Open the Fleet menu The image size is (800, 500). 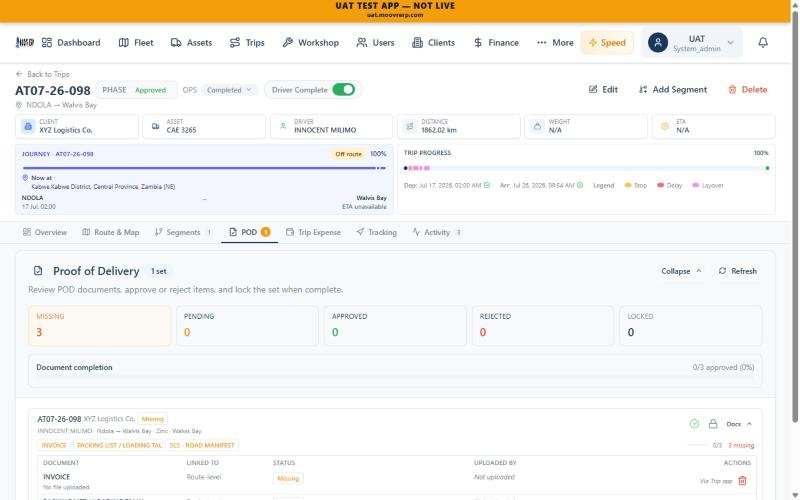pyautogui.click(x=136, y=42)
